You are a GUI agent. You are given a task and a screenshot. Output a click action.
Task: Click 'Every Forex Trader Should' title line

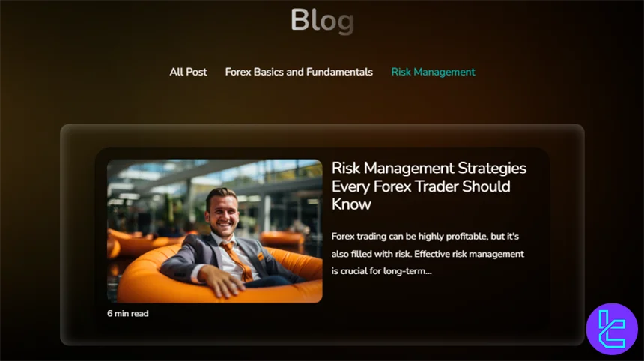point(421,186)
